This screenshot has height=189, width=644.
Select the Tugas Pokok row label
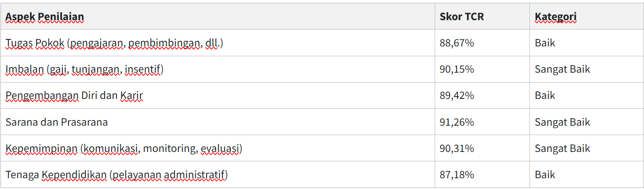click(x=114, y=43)
